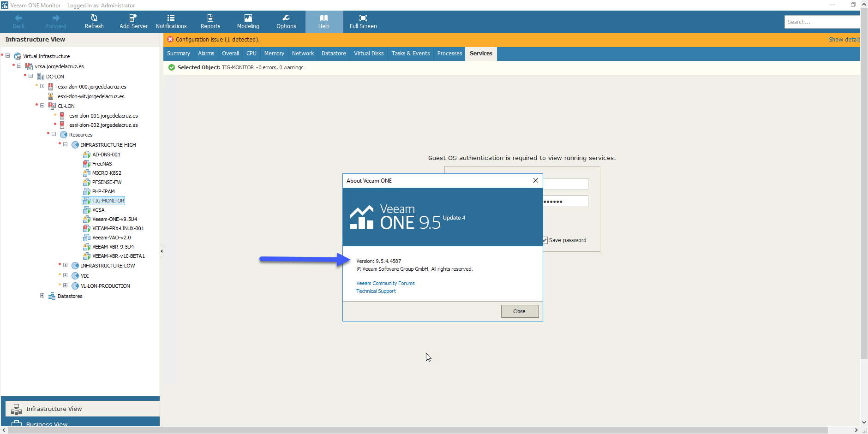Viewport: 868px width, 434px height.
Task: Go Back using the arrow icon
Action: (18, 18)
